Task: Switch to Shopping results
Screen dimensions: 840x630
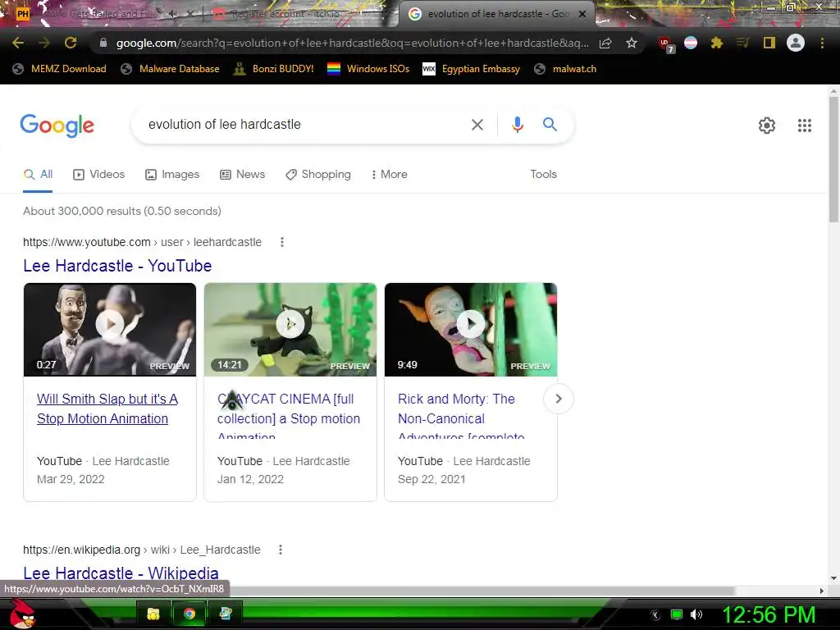Action: click(318, 175)
